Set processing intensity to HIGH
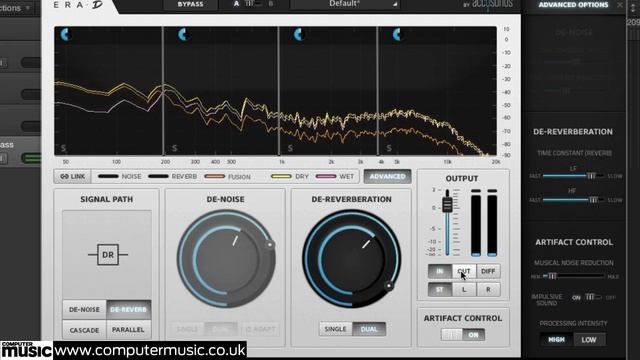640x360 pixels. point(556,340)
